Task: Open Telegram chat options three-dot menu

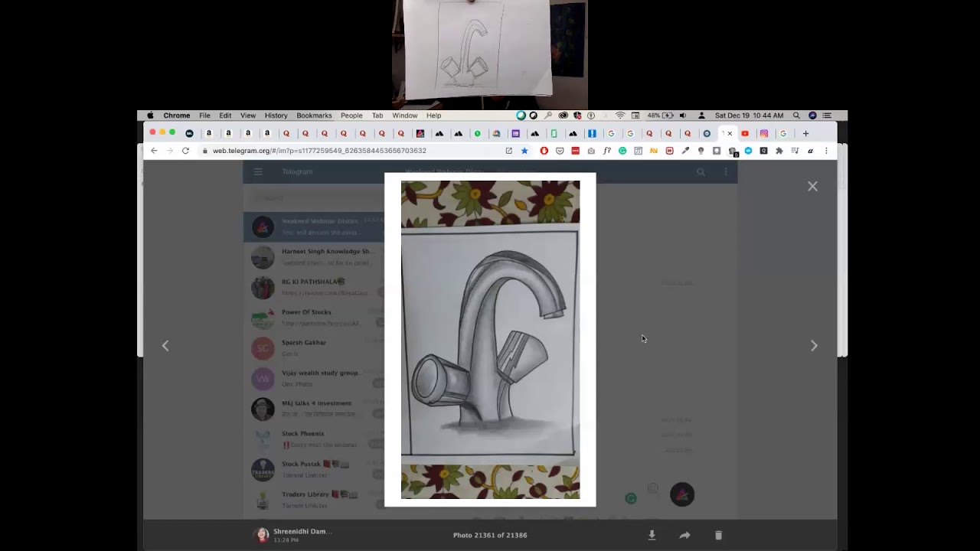Action: click(726, 172)
